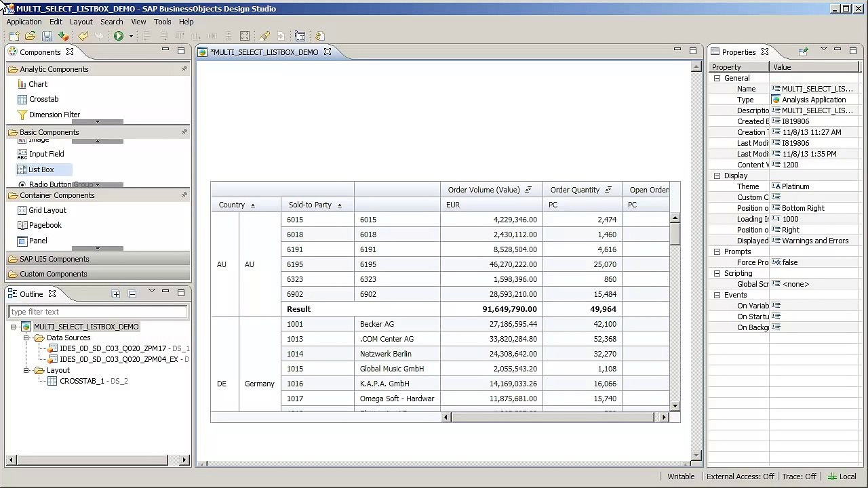
Task: Sort by Order Quantity column icon
Action: click(x=608, y=190)
